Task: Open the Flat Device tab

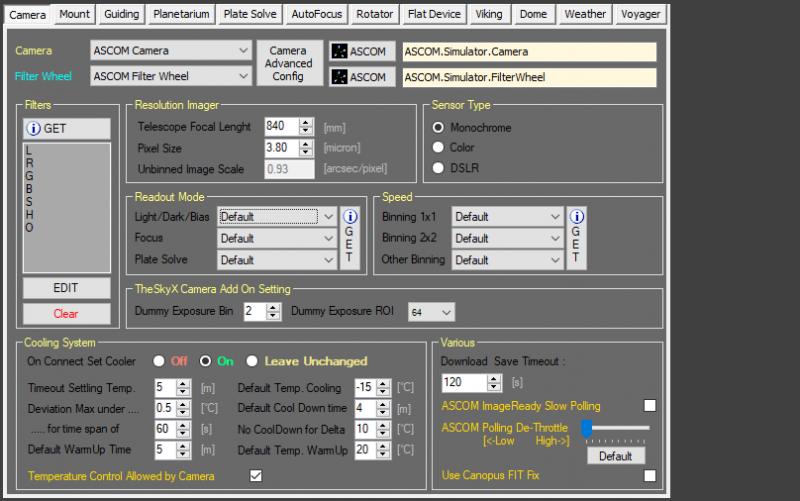Action: tap(434, 14)
